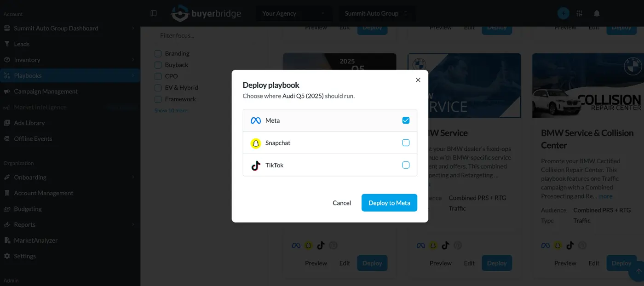Click the 'BMW Service & Collision Center' title
644x286 pixels.
pyautogui.click(x=587, y=139)
